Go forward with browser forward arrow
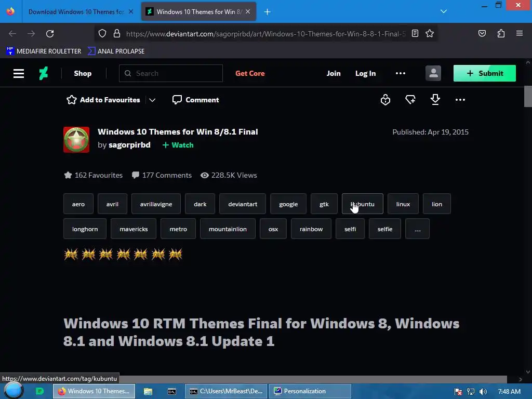532x399 pixels. click(31, 34)
